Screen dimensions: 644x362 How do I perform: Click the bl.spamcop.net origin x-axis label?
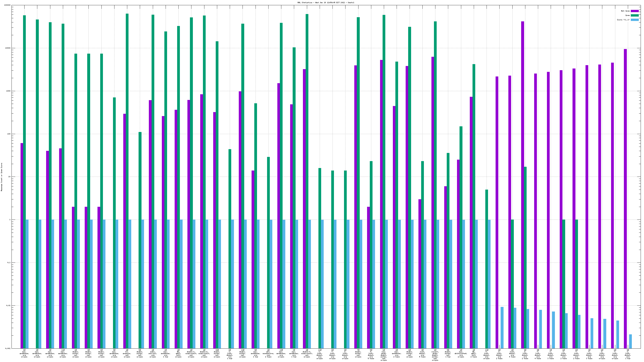click(127, 353)
